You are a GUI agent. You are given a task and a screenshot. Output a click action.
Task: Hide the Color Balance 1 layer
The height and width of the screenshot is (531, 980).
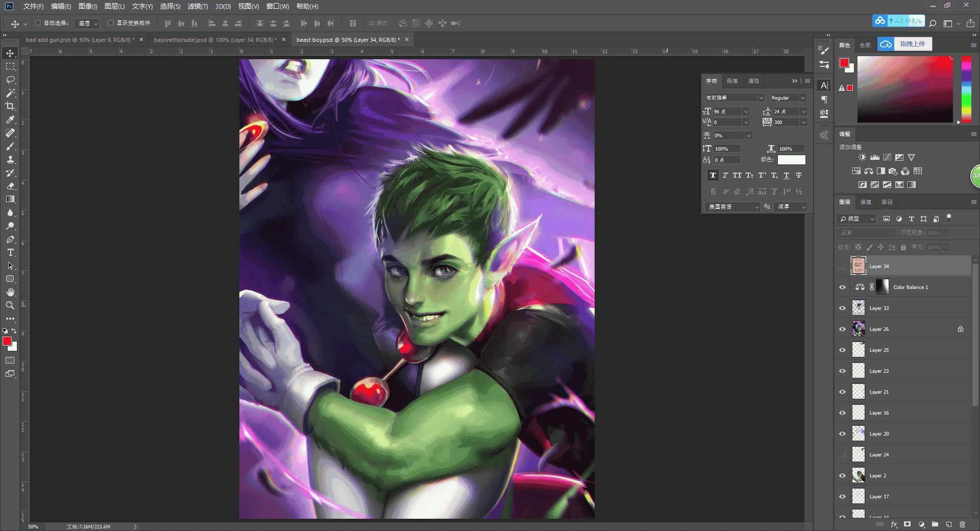pos(842,287)
